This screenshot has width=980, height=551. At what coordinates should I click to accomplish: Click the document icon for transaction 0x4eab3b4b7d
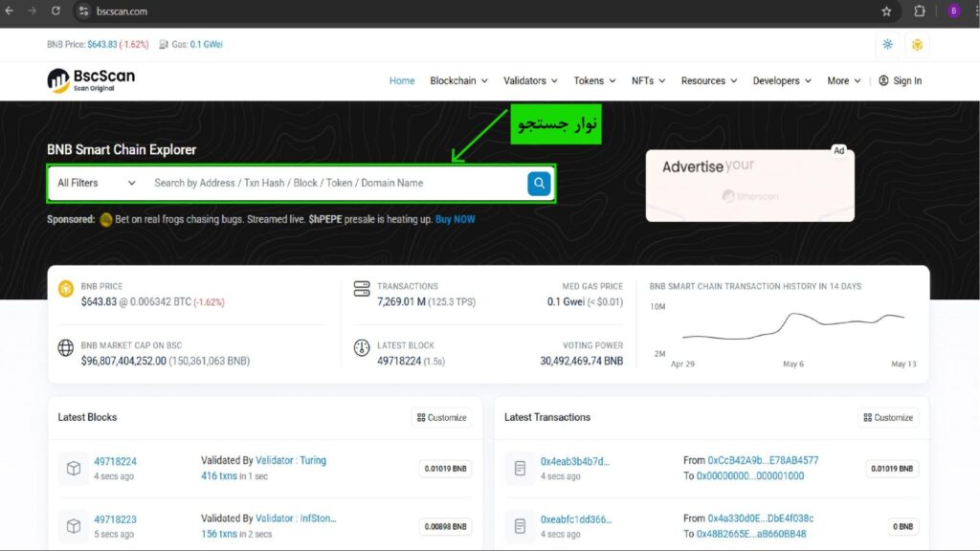tap(520, 468)
